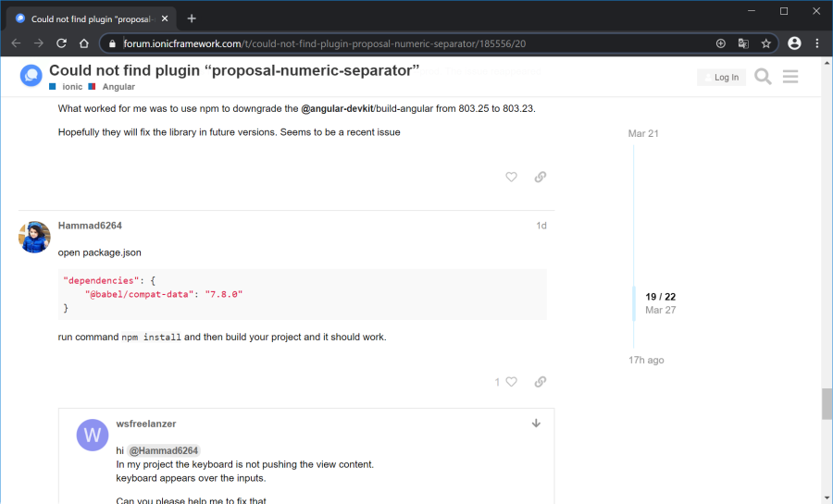Expand the quoted wsfreelanzer reply arrow

click(x=536, y=424)
